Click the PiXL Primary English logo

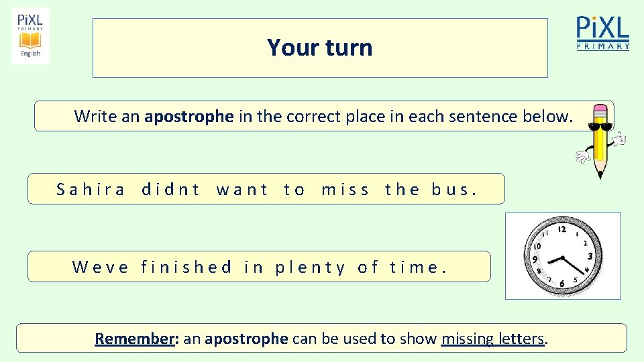click(x=30, y=36)
